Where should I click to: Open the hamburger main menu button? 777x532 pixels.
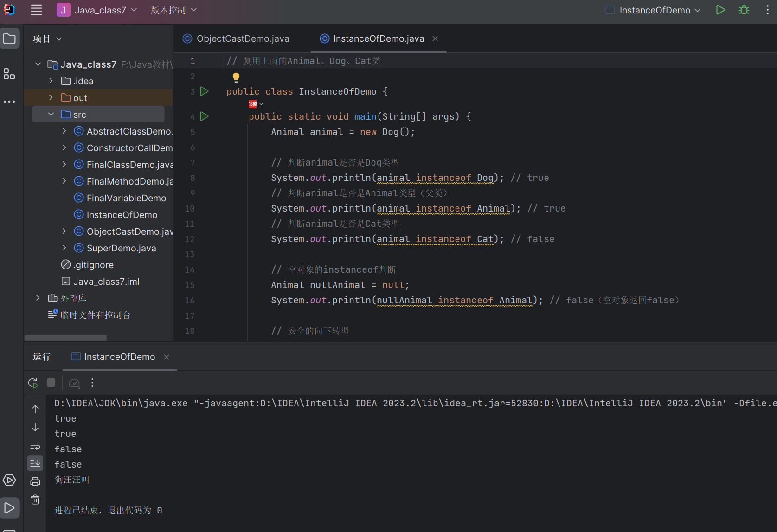pyautogui.click(x=36, y=10)
